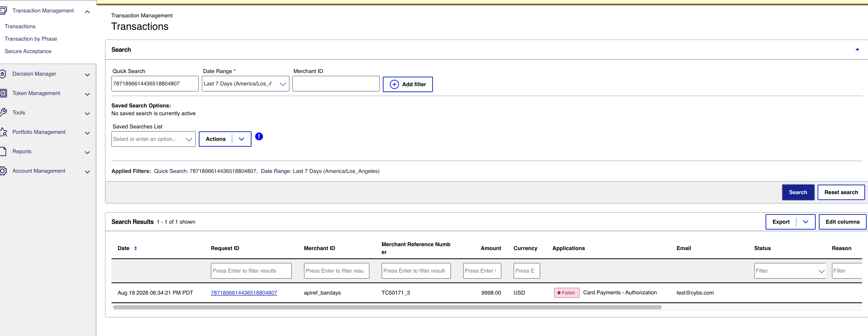Click the blue exclamation info icon

pos(259,136)
